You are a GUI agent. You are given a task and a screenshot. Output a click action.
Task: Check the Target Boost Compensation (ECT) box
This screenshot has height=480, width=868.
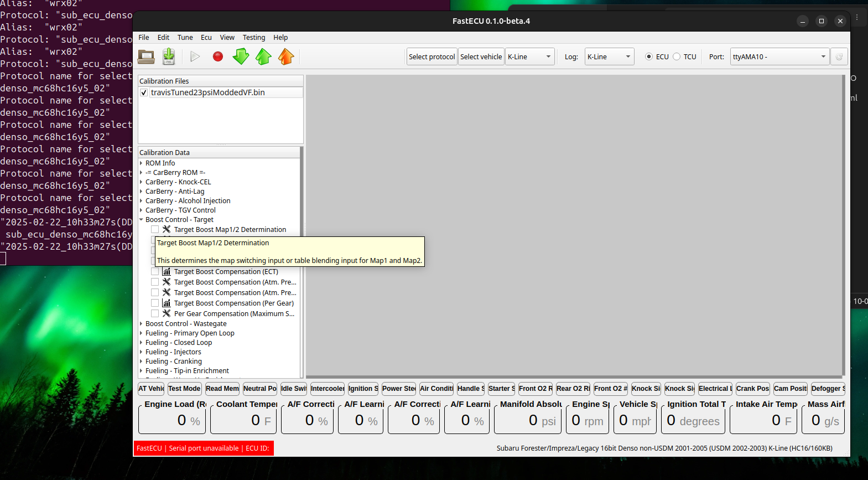click(155, 271)
